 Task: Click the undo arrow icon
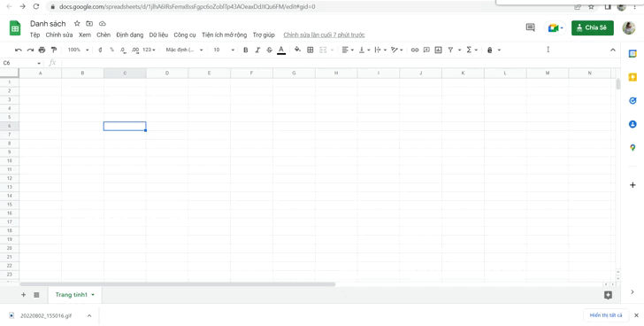tap(18, 50)
